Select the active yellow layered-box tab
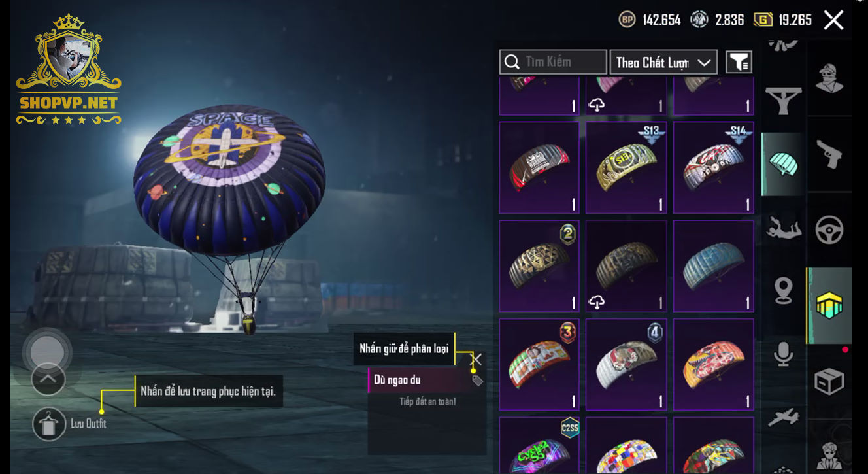Screen dimensions: 868x474 [x=829, y=306]
